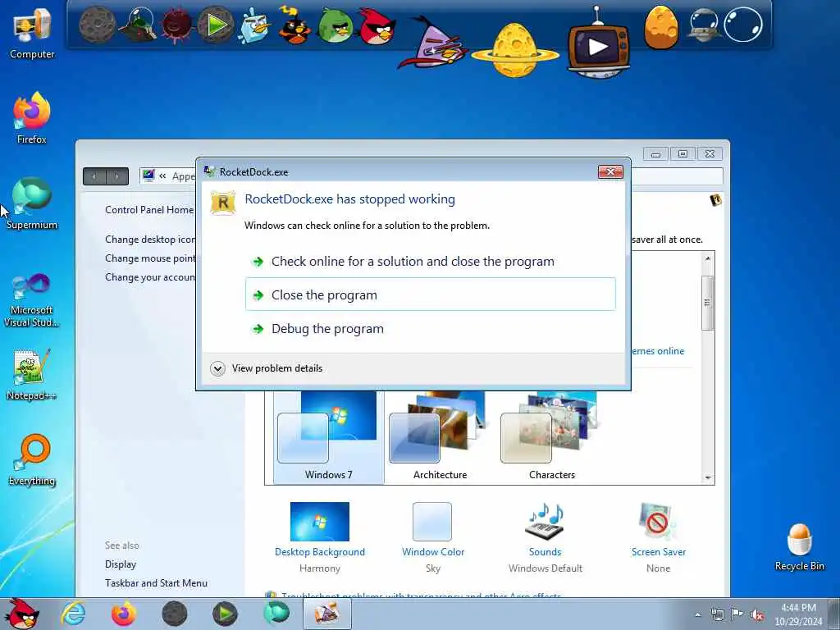Open Taskbar and Start Menu link
Viewport: 840px width, 630px height.
[156, 583]
